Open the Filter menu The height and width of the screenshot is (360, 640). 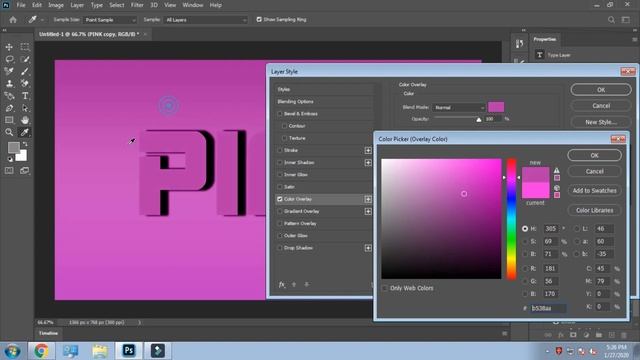(x=137, y=5)
